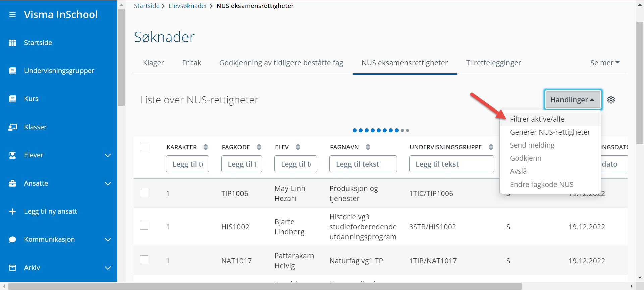The width and height of the screenshot is (644, 290).
Task: Select the checkbox for Bjarte Lindberg row
Action: point(144,226)
